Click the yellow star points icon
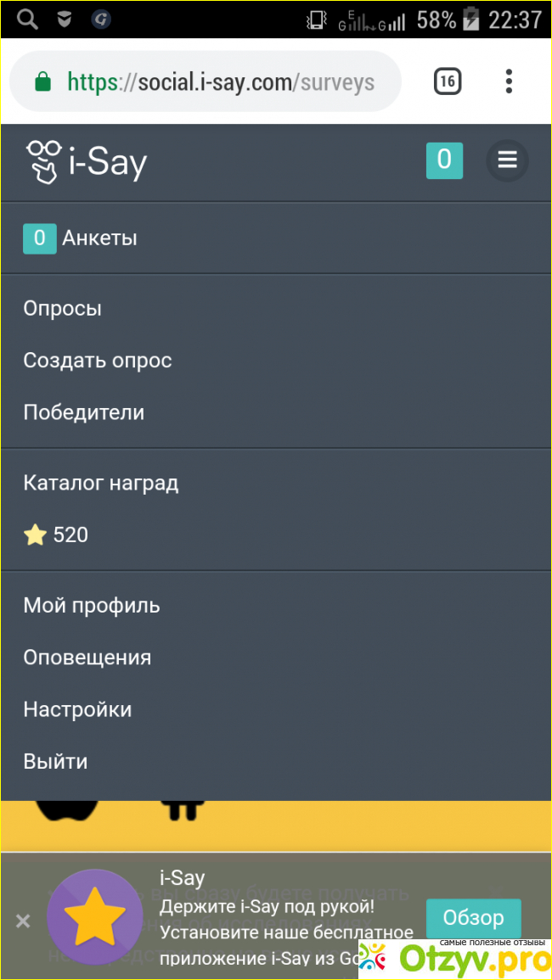 (x=35, y=535)
